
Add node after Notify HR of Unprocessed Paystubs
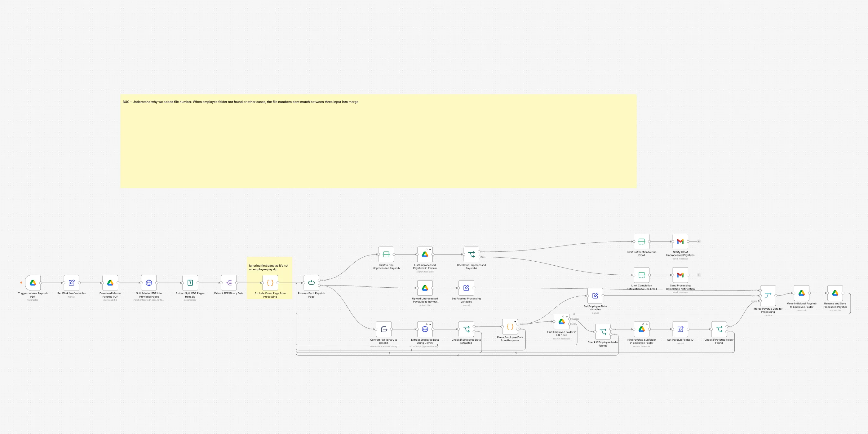698,241
